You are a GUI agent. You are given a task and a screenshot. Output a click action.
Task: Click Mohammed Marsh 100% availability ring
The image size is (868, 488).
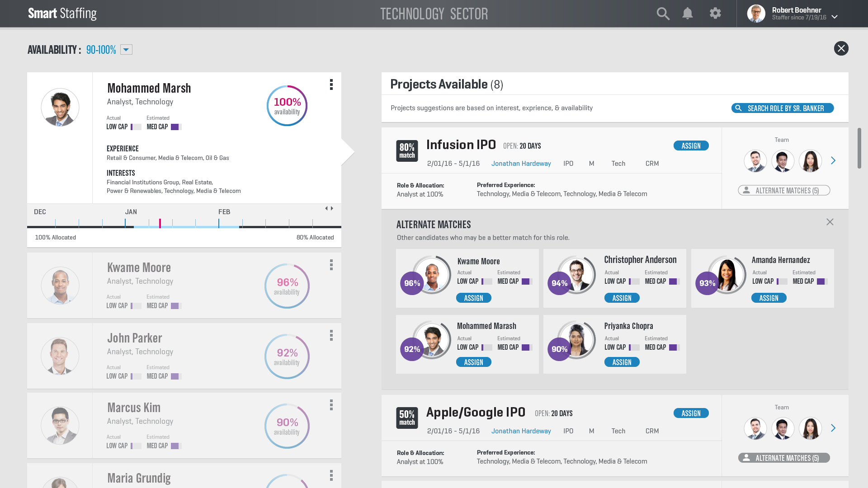(287, 106)
